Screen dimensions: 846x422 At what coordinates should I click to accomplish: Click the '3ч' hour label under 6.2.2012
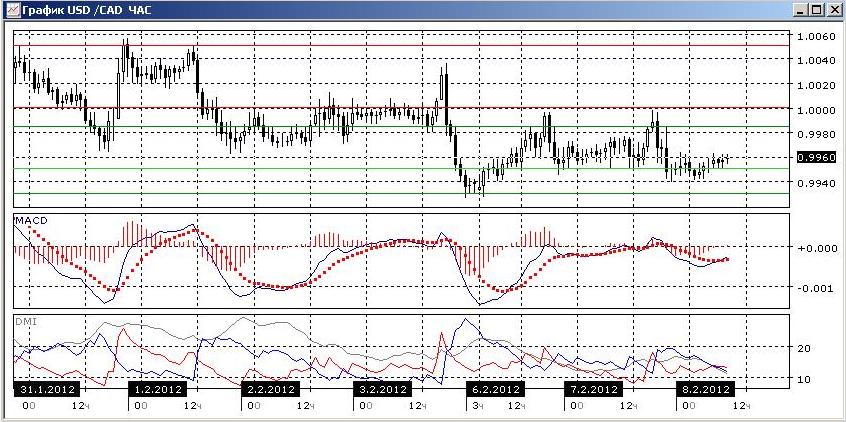point(478,405)
